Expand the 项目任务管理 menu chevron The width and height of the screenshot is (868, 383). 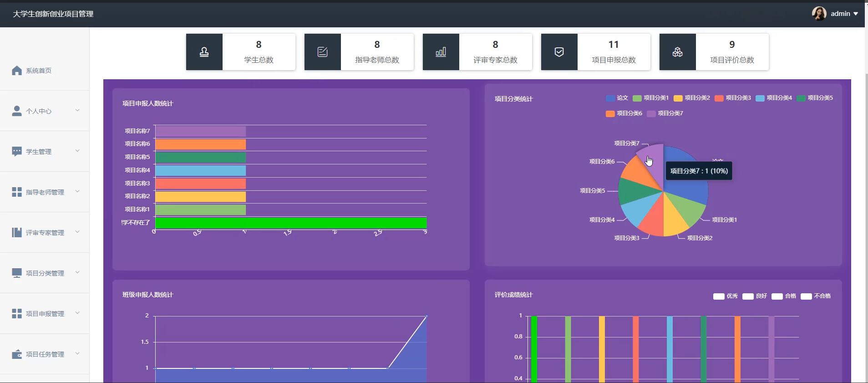tap(77, 353)
